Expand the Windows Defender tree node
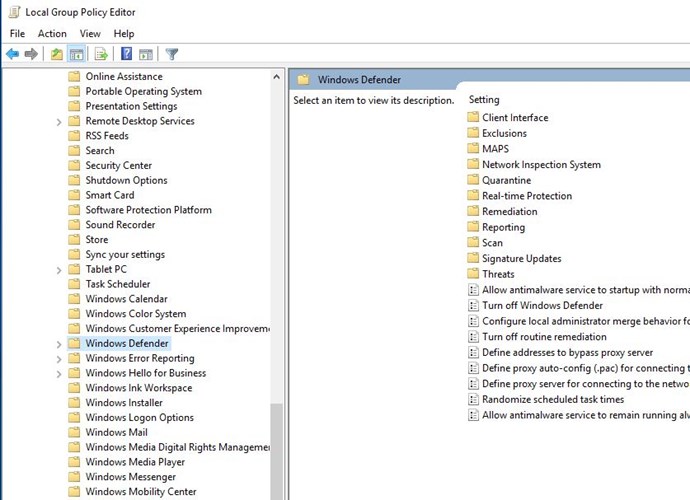Viewport: 690px width, 500px height. (59, 344)
